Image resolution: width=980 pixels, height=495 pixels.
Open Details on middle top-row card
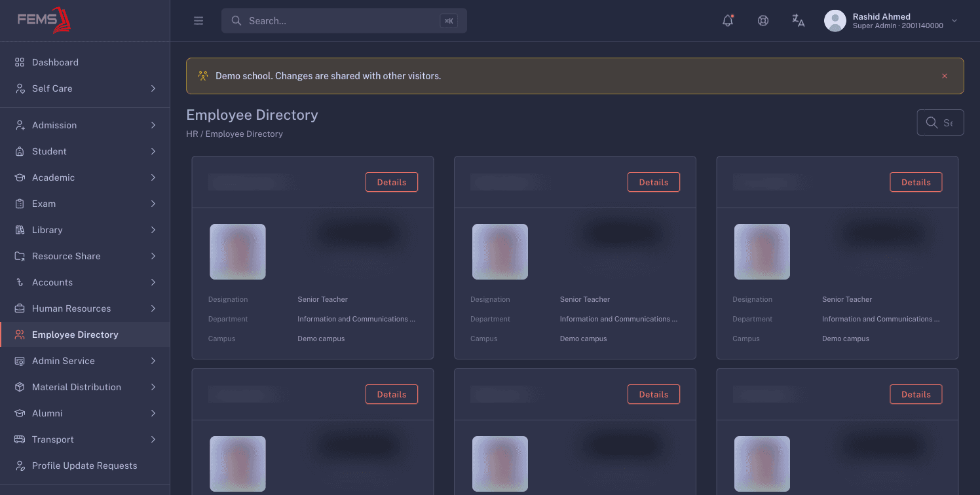coord(654,182)
